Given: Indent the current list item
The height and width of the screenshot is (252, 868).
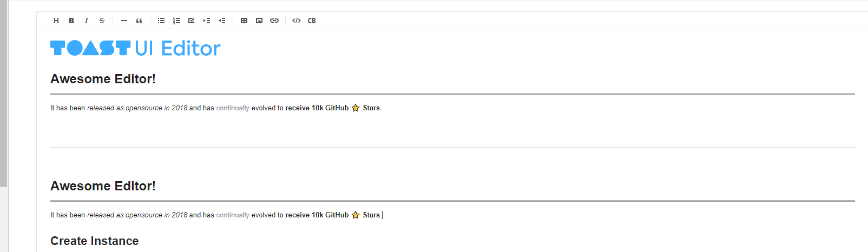Looking at the screenshot, I should pyautogui.click(x=207, y=21).
